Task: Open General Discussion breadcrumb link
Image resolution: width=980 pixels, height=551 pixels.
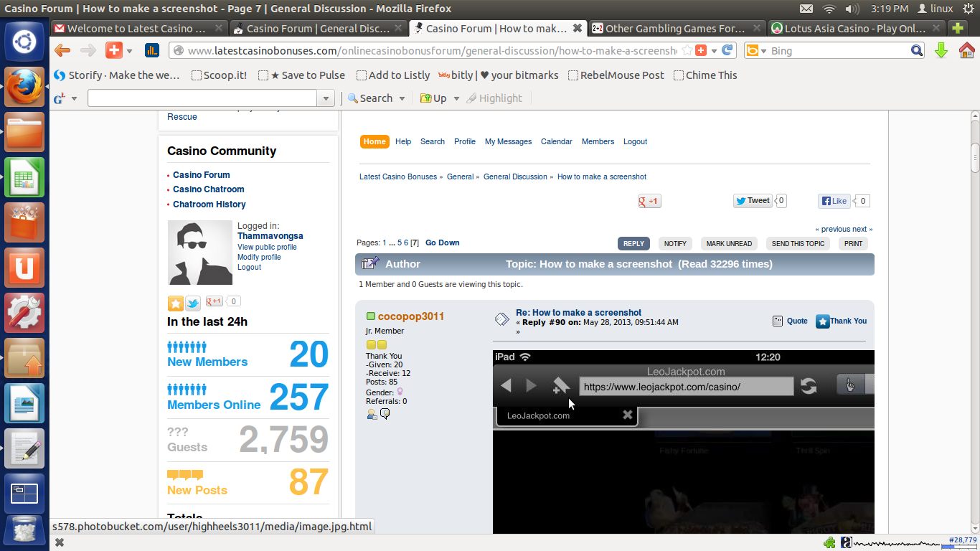Action: pyautogui.click(x=515, y=176)
